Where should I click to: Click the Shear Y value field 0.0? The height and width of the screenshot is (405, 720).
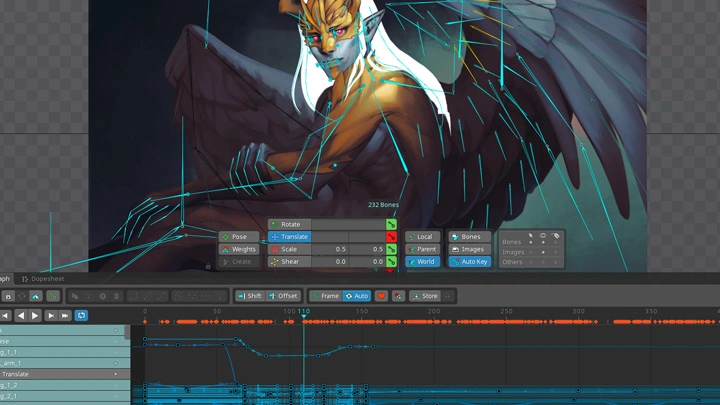(x=367, y=262)
